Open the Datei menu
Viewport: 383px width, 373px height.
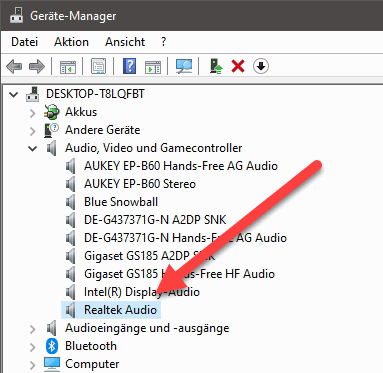24,42
